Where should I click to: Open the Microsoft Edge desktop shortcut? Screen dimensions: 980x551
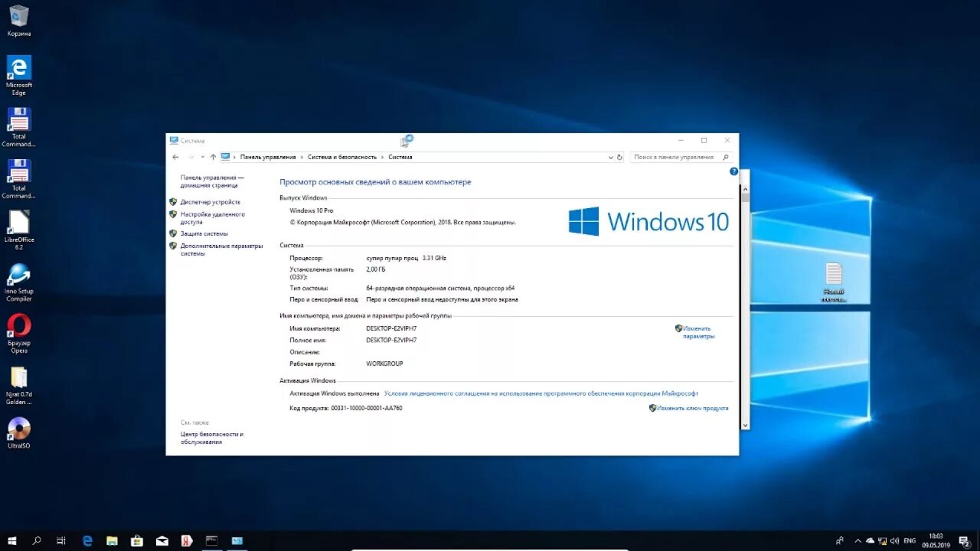click(18, 74)
